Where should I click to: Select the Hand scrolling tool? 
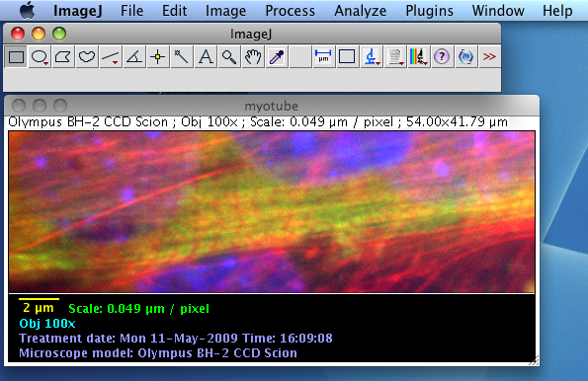coord(253,57)
